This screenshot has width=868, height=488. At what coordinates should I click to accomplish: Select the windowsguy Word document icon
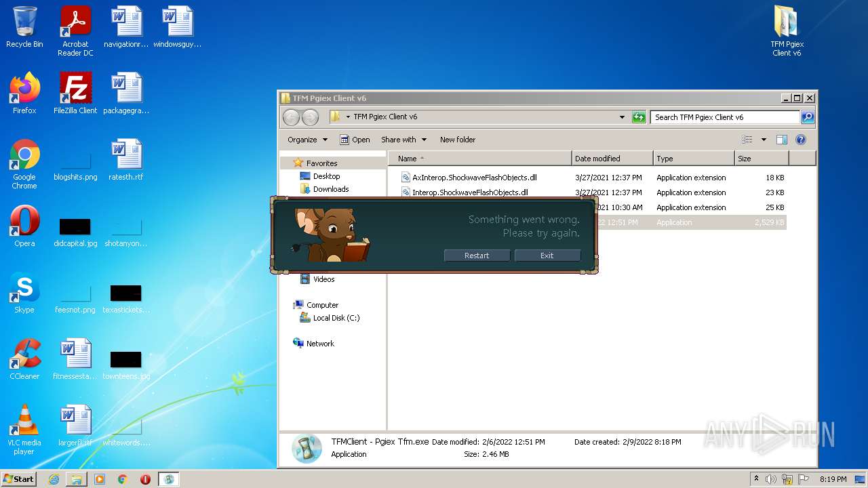click(177, 27)
